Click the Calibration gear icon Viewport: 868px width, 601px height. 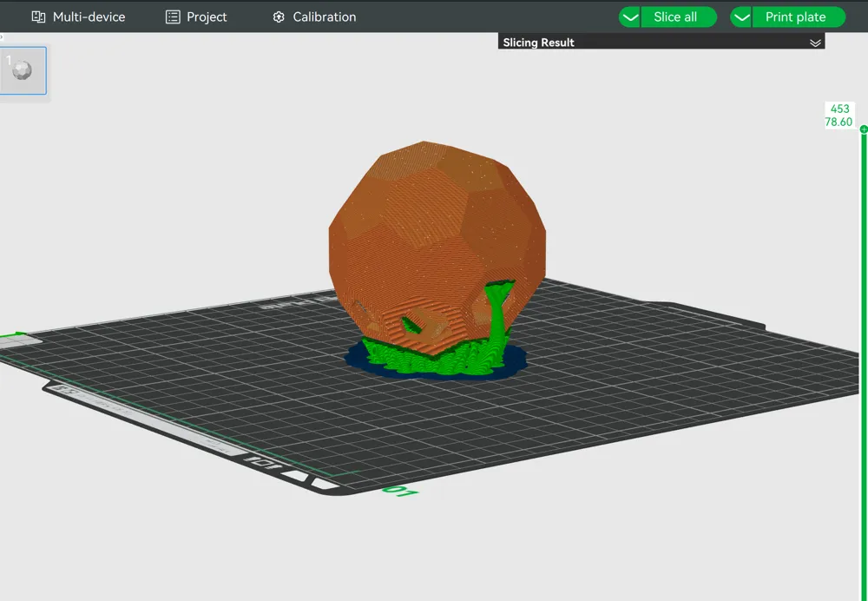[x=279, y=17]
